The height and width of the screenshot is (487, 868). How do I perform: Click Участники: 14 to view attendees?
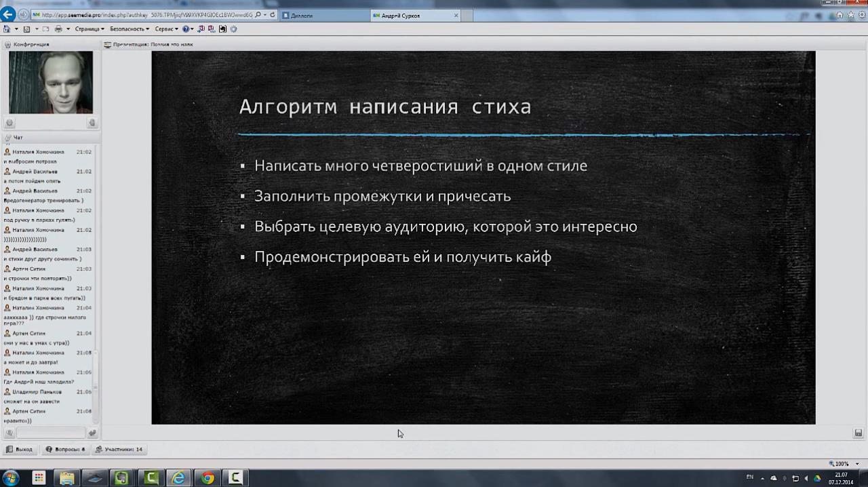pyautogui.click(x=119, y=449)
